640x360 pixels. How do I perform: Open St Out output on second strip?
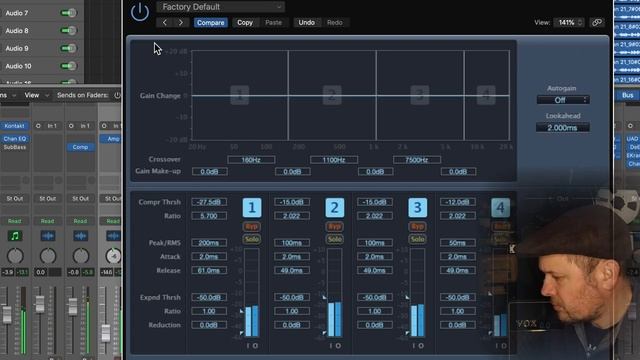[x=48, y=199]
